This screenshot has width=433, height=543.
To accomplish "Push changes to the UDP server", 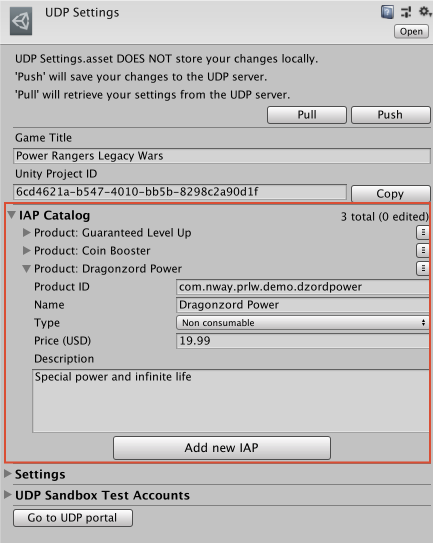I will 391,115.
